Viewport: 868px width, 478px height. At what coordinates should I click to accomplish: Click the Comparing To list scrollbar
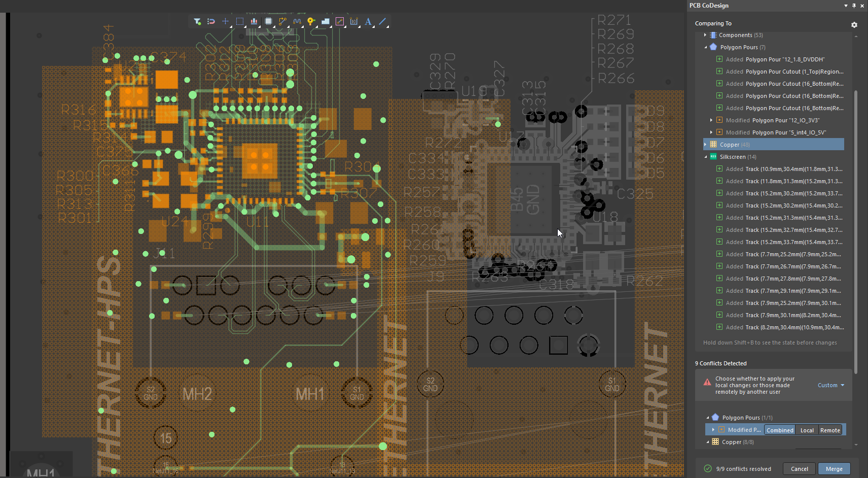click(856, 228)
